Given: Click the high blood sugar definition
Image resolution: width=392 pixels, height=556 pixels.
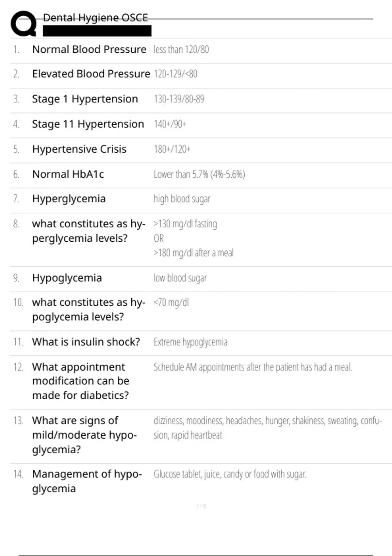Looking at the screenshot, I should click(182, 199).
